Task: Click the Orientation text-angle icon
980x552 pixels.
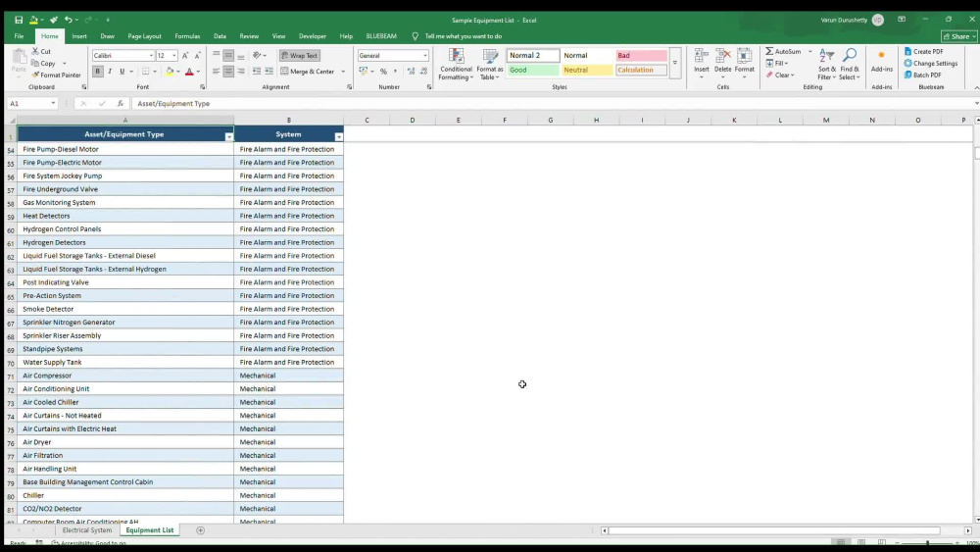Action: [x=257, y=56]
